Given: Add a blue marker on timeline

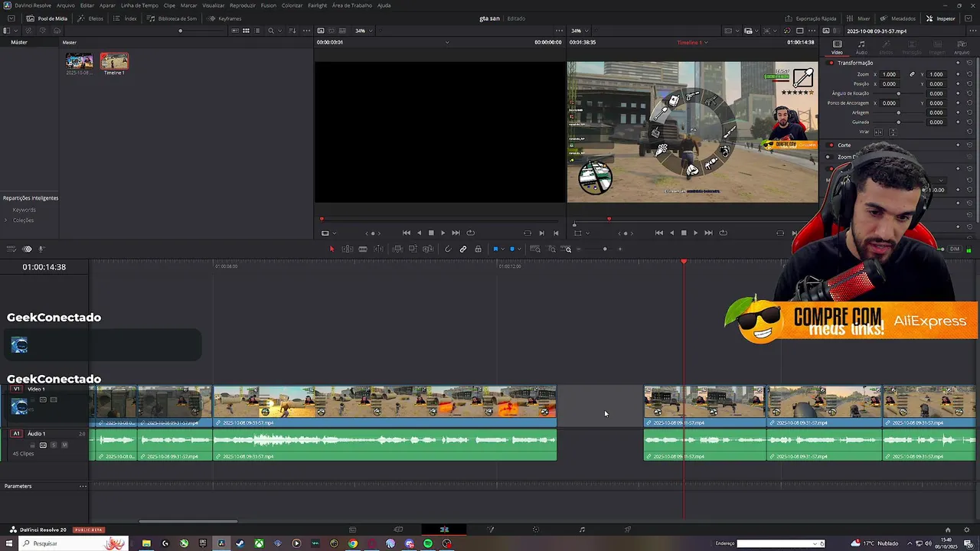Looking at the screenshot, I should pyautogui.click(x=512, y=249).
